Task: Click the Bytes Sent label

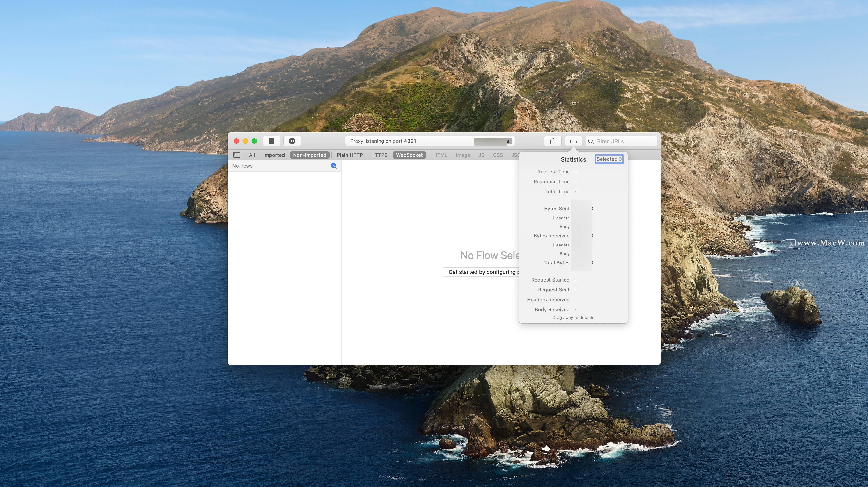Action: coord(557,209)
